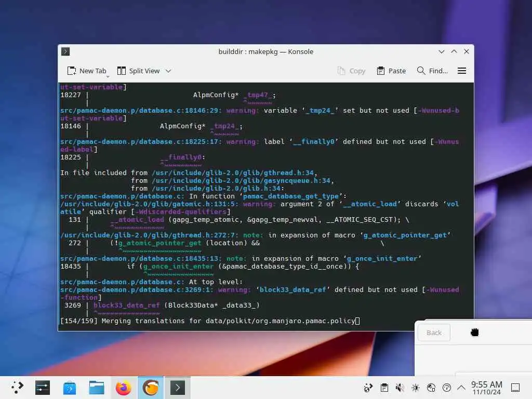Click the Back button in the partial window

434,332
